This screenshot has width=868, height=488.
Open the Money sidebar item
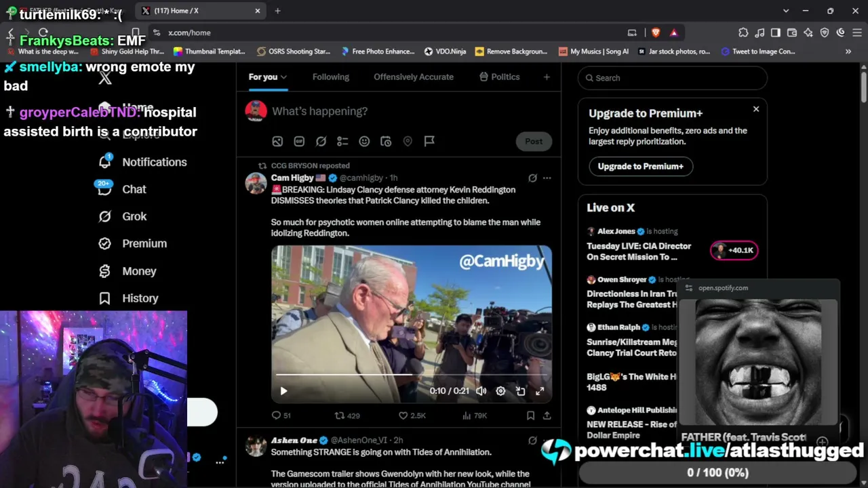pyautogui.click(x=127, y=271)
